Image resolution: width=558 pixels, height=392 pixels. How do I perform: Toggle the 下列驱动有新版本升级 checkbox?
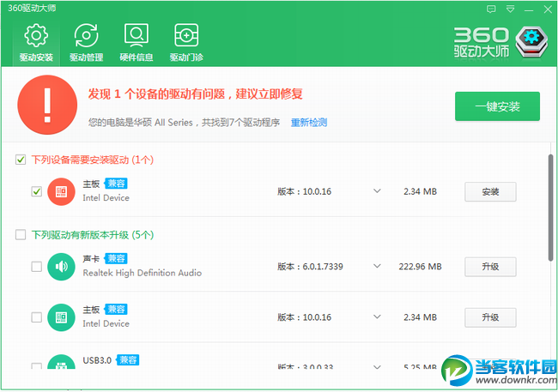click(x=21, y=234)
